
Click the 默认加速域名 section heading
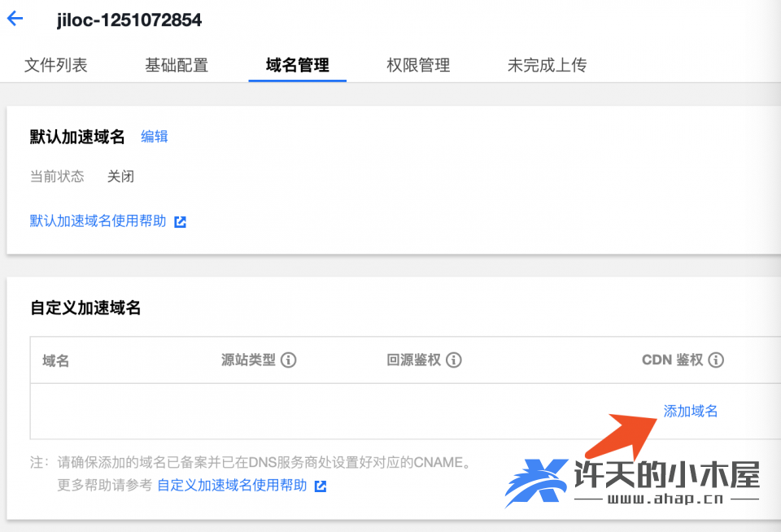(x=77, y=137)
